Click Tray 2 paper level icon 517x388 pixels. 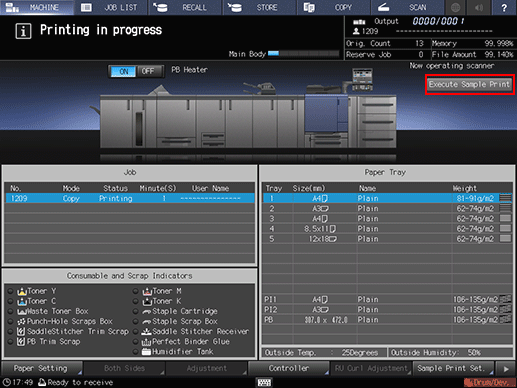click(505, 208)
